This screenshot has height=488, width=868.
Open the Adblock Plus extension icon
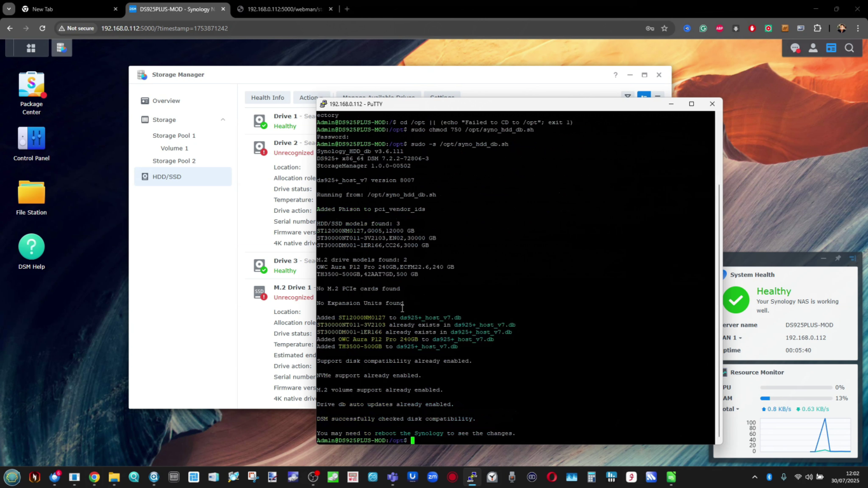click(x=719, y=28)
